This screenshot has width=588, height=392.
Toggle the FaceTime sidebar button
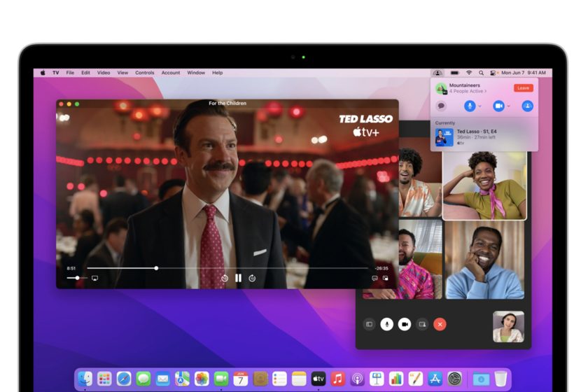click(x=369, y=324)
